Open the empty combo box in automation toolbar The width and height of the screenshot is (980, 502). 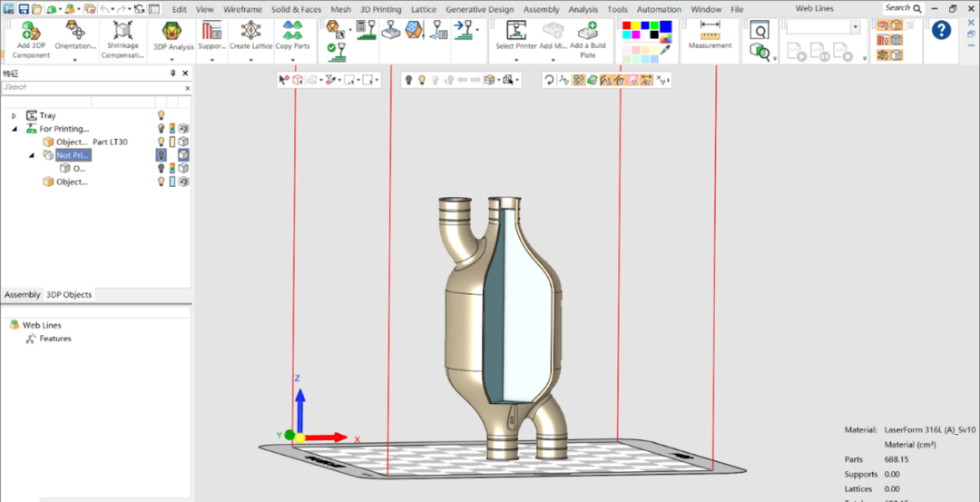pos(824,27)
